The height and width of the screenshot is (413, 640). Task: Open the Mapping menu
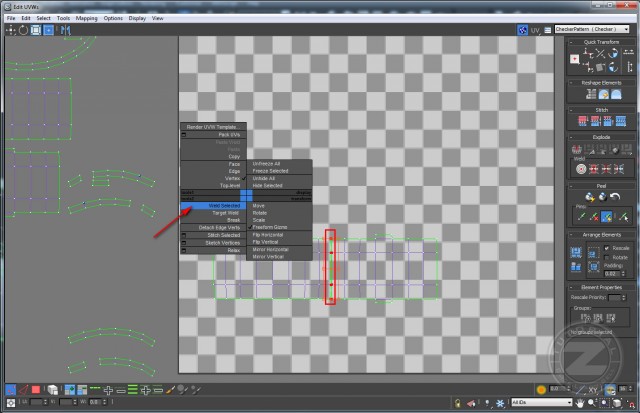87,18
